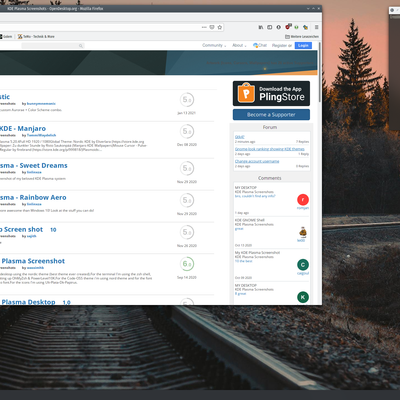Viewport: 400px width, 400px height.
Task: Open the Golem bookmark
Action: tap(6, 36)
